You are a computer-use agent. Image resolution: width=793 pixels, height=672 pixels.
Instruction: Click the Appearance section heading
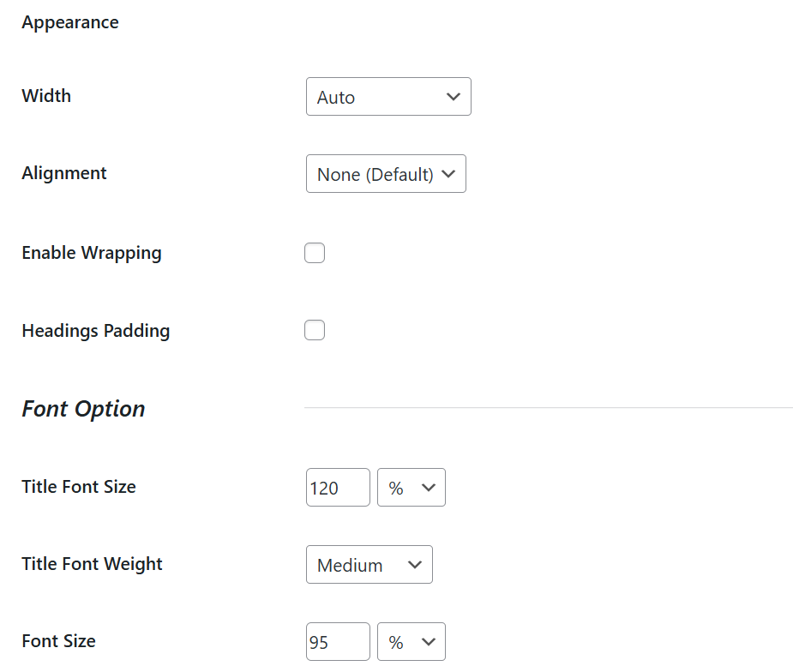tap(70, 23)
